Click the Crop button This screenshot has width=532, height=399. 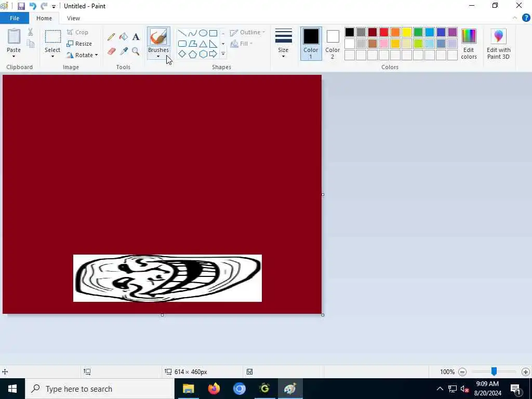[x=78, y=32]
